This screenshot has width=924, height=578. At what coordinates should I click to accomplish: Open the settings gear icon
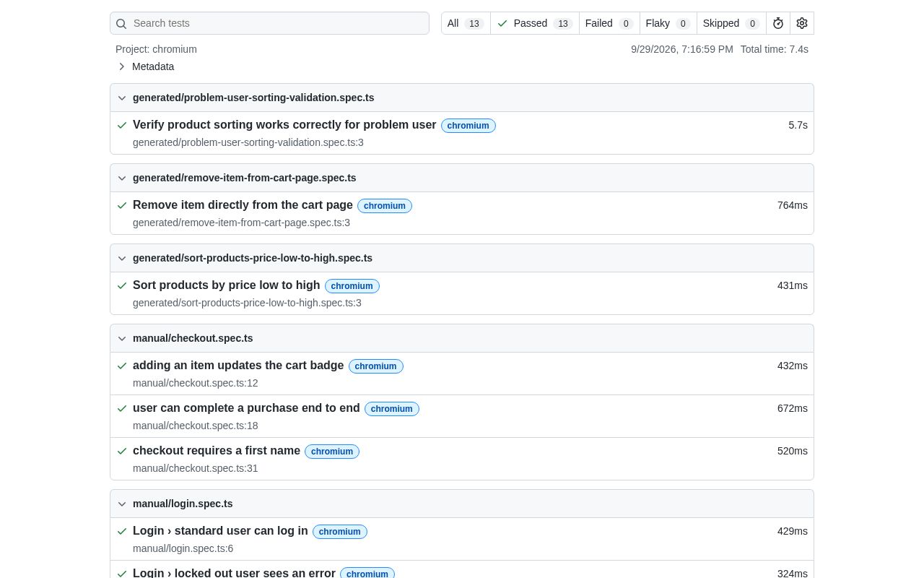click(x=802, y=23)
